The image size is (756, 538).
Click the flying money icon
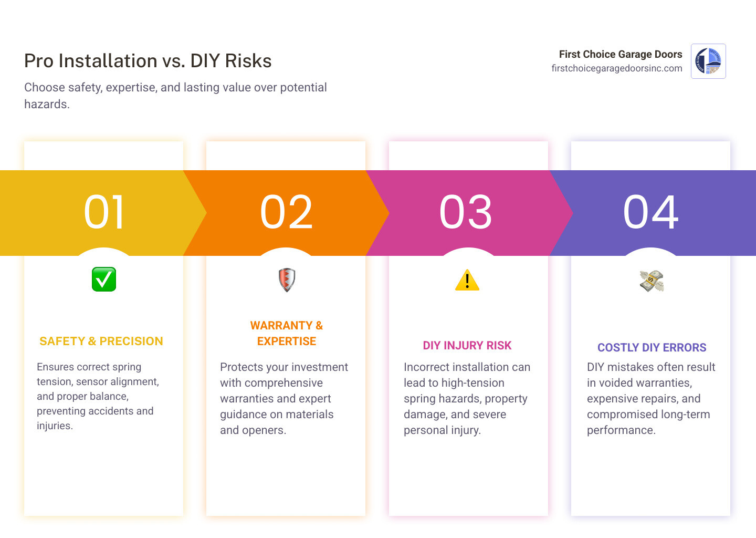(652, 281)
